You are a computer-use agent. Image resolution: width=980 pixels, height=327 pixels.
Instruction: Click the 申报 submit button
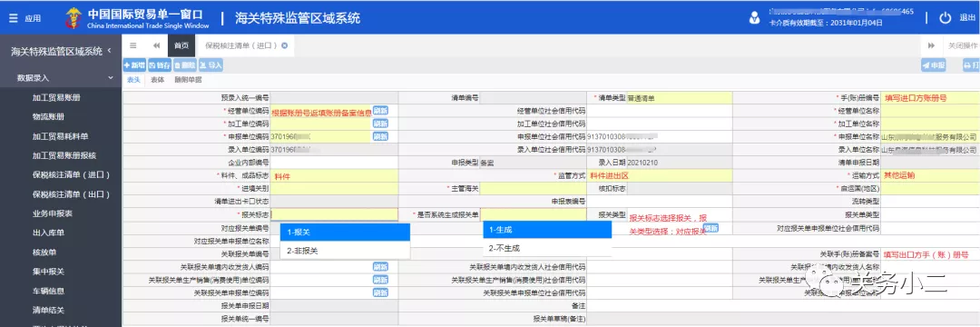[933, 65]
